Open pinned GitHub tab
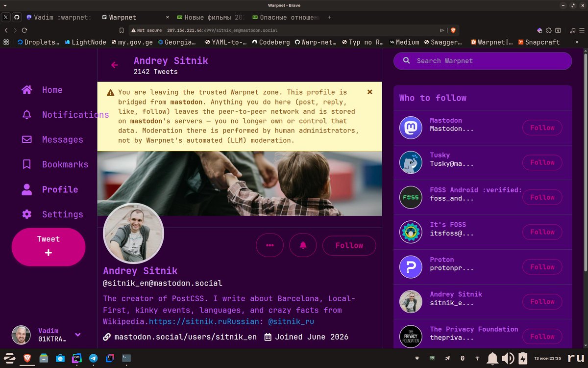Screen dimensions: 588x368 (17, 17)
